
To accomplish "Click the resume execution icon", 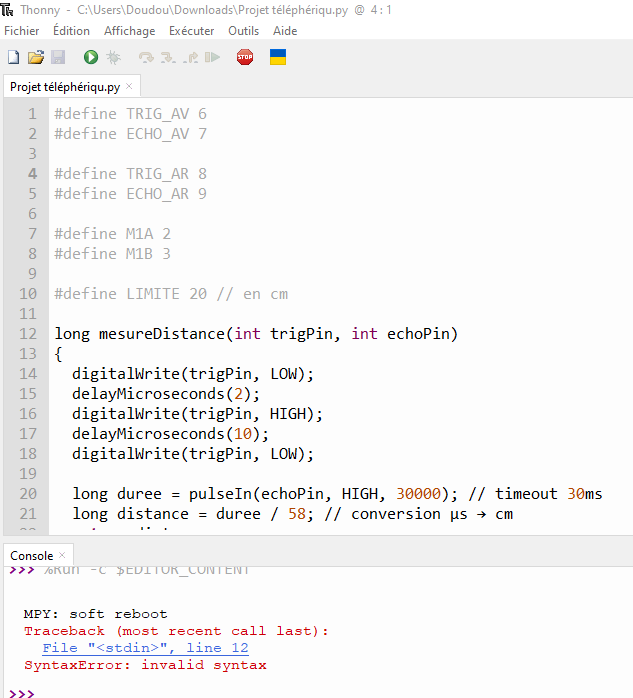I will (x=212, y=58).
